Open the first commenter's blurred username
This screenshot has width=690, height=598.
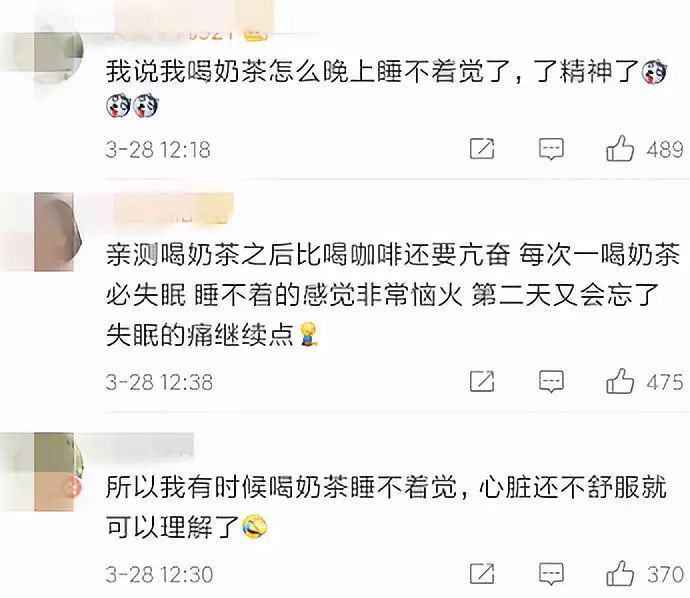pos(194,20)
